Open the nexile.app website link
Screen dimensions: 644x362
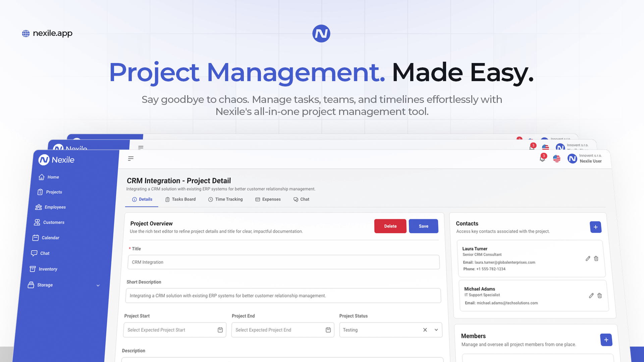[47, 33]
